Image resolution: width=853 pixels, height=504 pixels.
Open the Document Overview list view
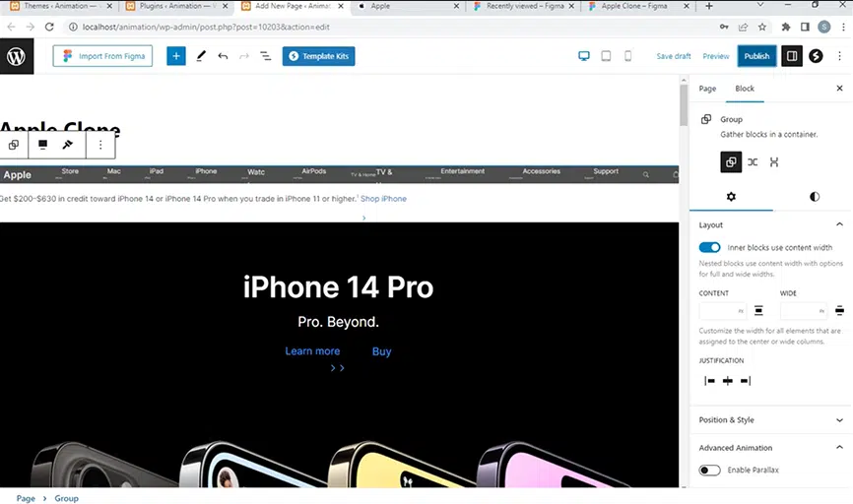[266, 56]
